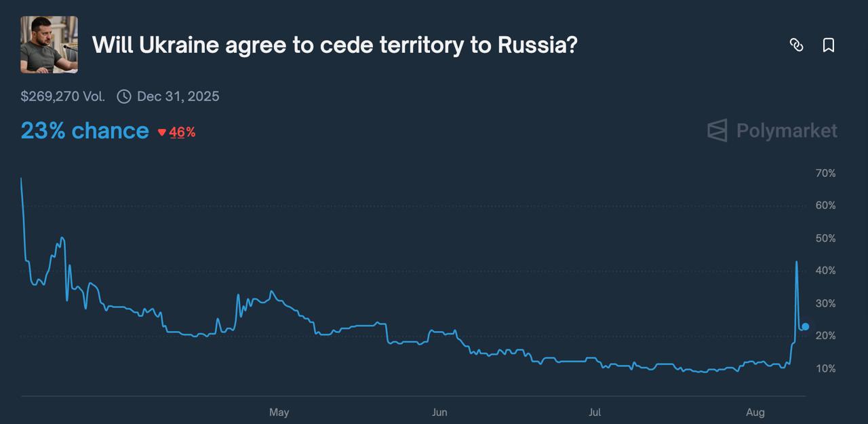Click the clock icon near the end date

[x=123, y=96]
